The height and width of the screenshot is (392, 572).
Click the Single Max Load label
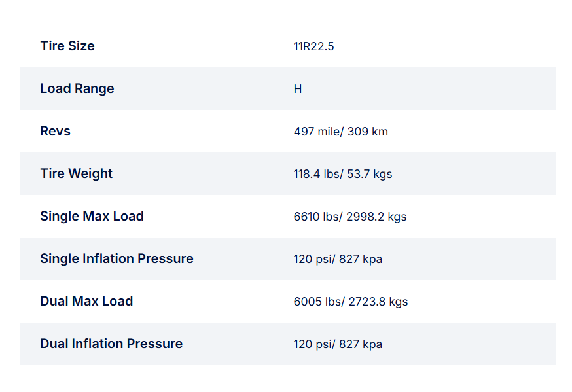click(x=92, y=216)
